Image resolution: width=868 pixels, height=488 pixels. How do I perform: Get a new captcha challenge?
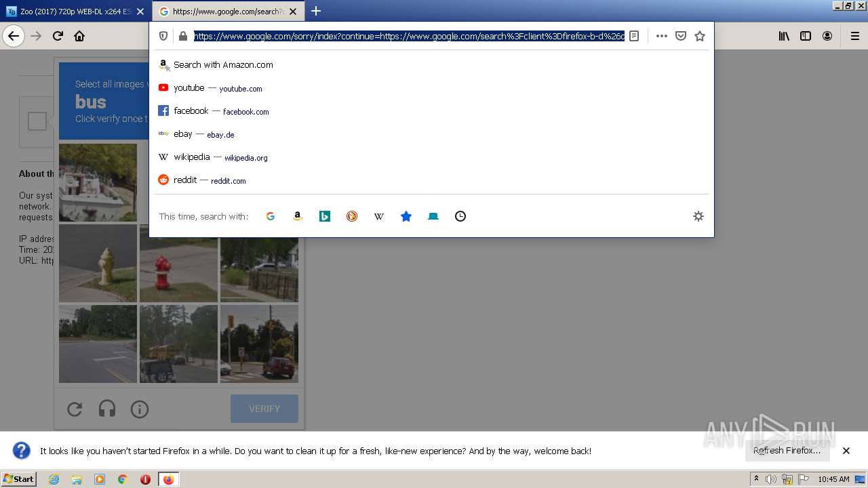click(x=75, y=409)
